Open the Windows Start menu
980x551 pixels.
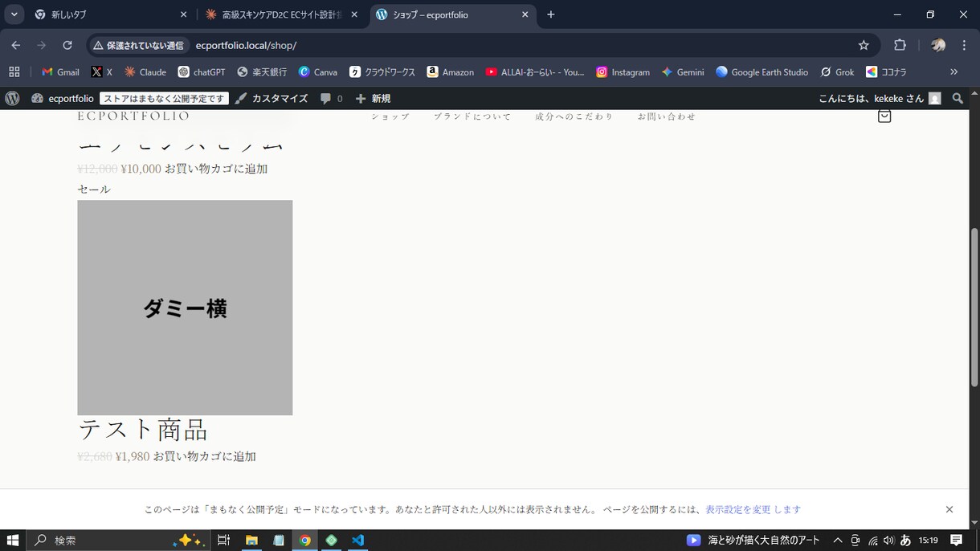[x=13, y=541]
